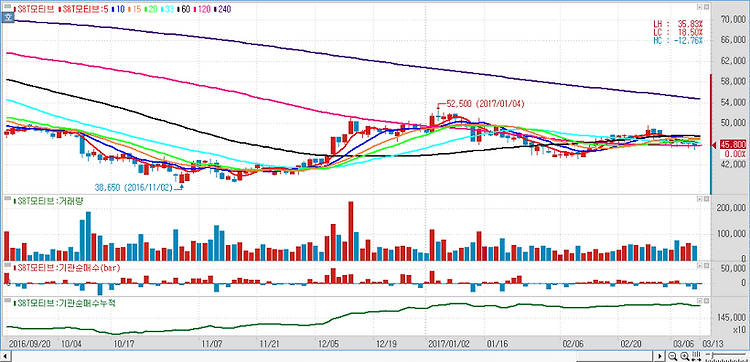
Task: Click the 호 quote button in the chart corner
Action: [x=8, y=17]
